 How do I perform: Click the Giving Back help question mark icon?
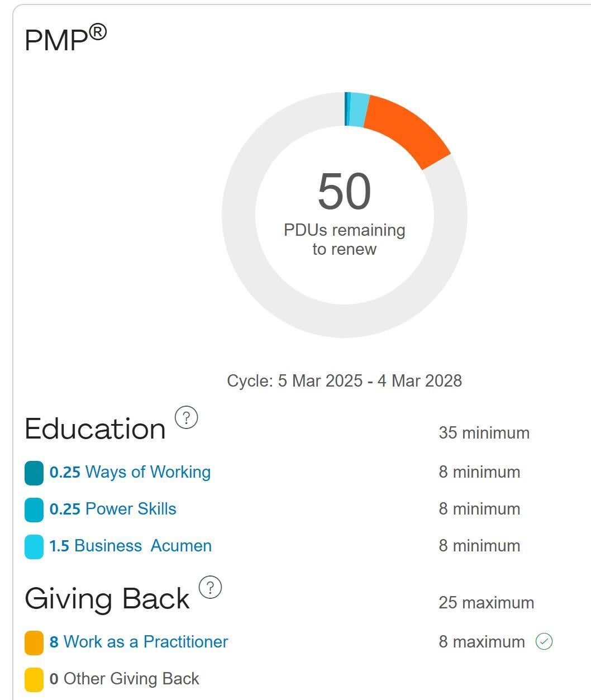pos(210,588)
